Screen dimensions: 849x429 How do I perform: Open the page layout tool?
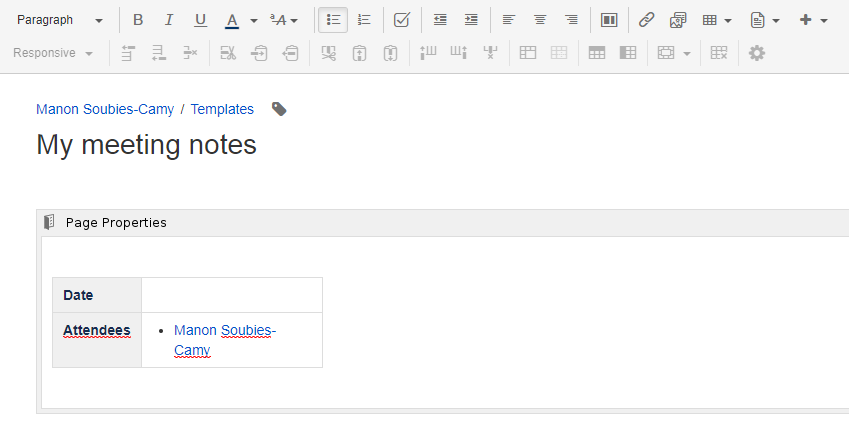[x=609, y=20]
